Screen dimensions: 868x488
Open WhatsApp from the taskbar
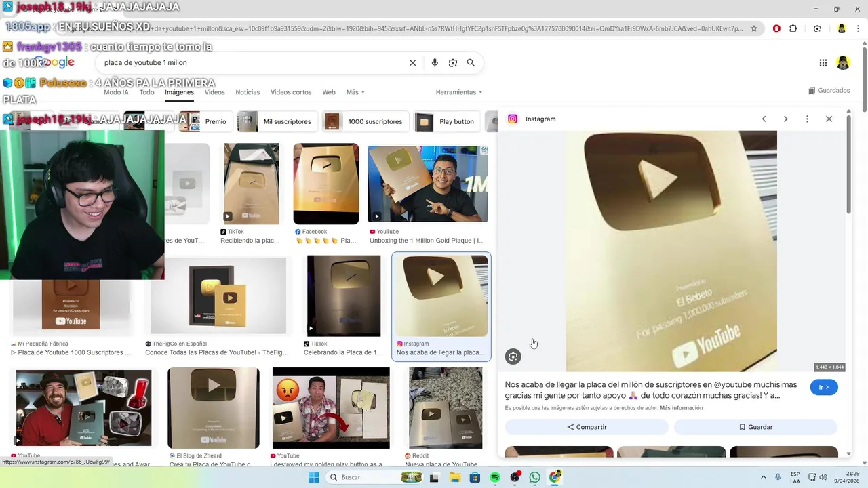pos(535,477)
